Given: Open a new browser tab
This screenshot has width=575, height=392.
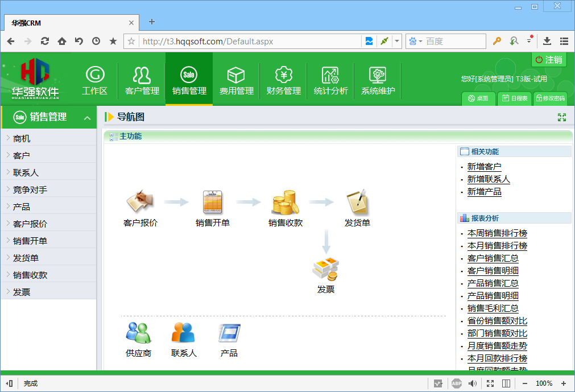Looking at the screenshot, I should click(x=151, y=22).
